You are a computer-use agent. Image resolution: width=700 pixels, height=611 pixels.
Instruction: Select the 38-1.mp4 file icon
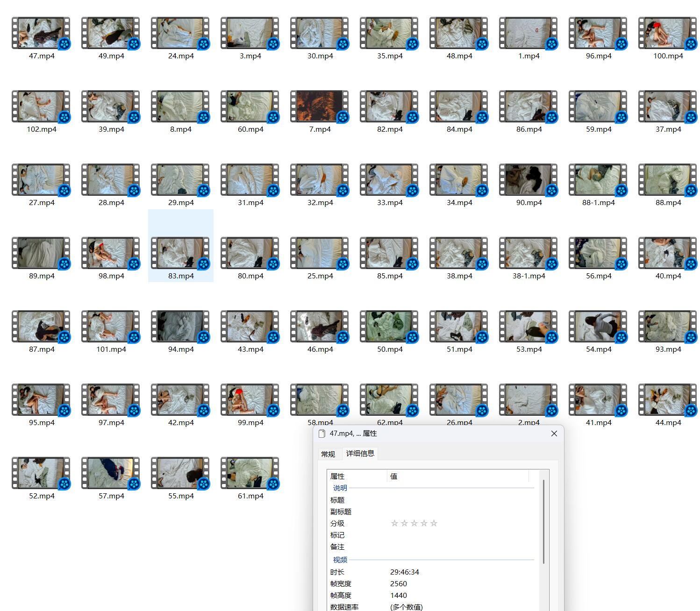(x=528, y=253)
